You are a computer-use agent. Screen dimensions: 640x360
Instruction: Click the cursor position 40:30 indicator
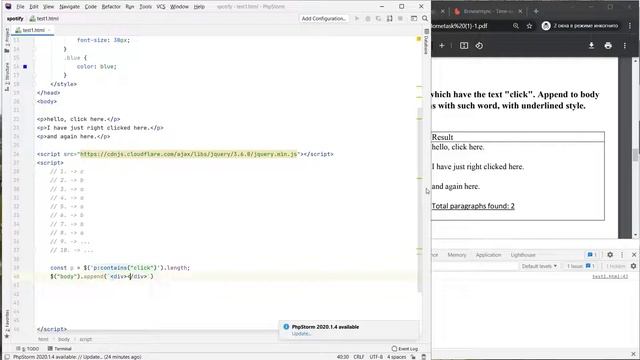click(x=343, y=357)
